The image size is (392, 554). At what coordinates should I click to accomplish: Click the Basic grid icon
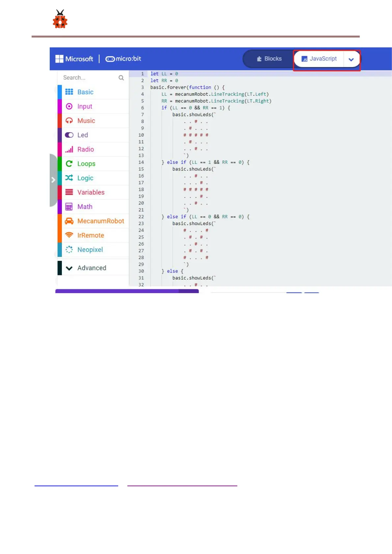69,92
